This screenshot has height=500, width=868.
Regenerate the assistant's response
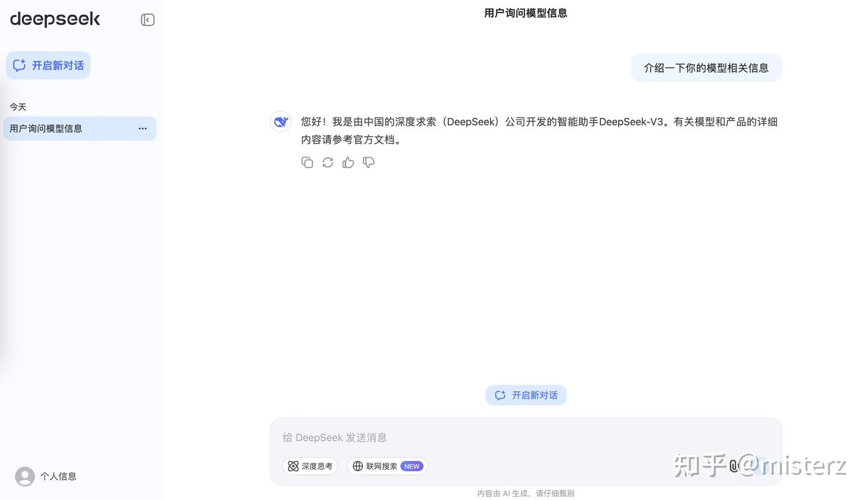pos(328,163)
